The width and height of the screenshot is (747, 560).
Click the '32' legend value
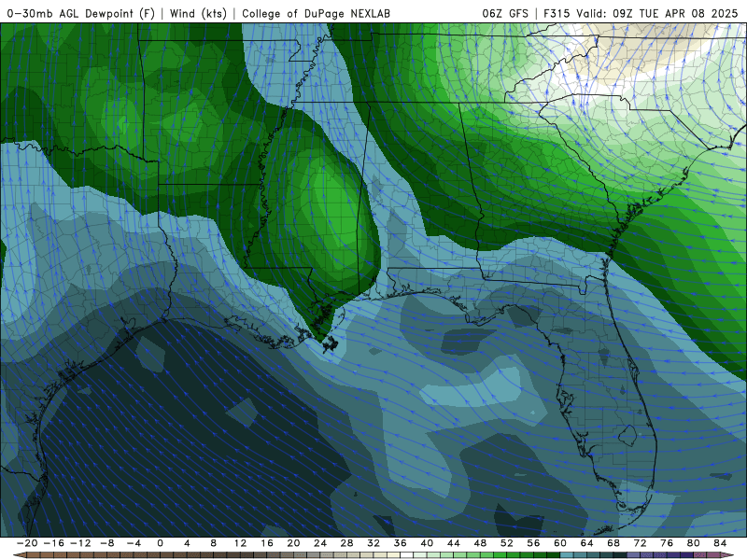click(x=373, y=543)
